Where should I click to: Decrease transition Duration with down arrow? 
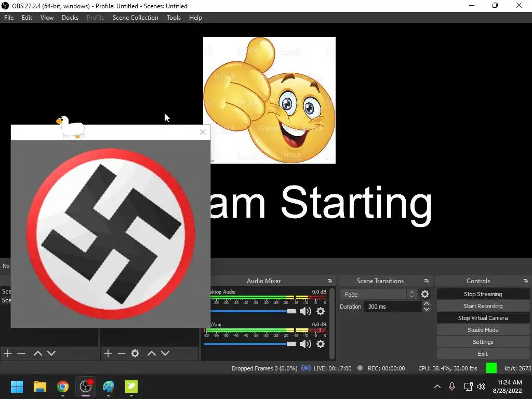427,309
